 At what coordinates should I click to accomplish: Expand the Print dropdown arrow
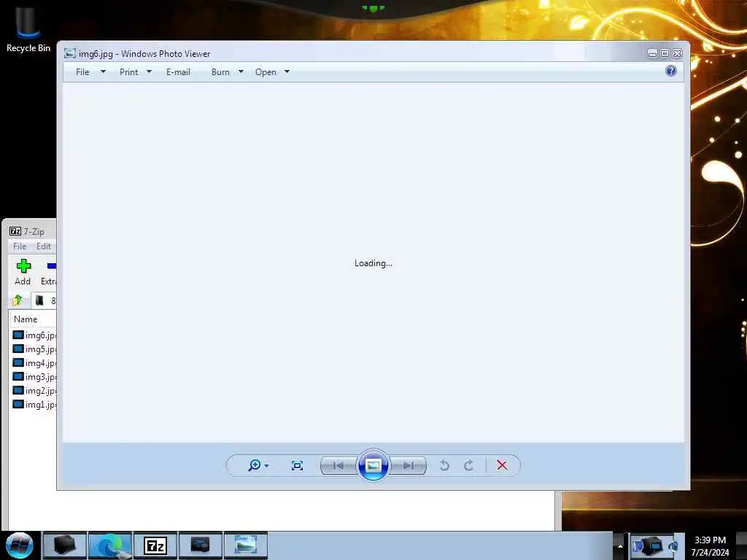(x=149, y=72)
